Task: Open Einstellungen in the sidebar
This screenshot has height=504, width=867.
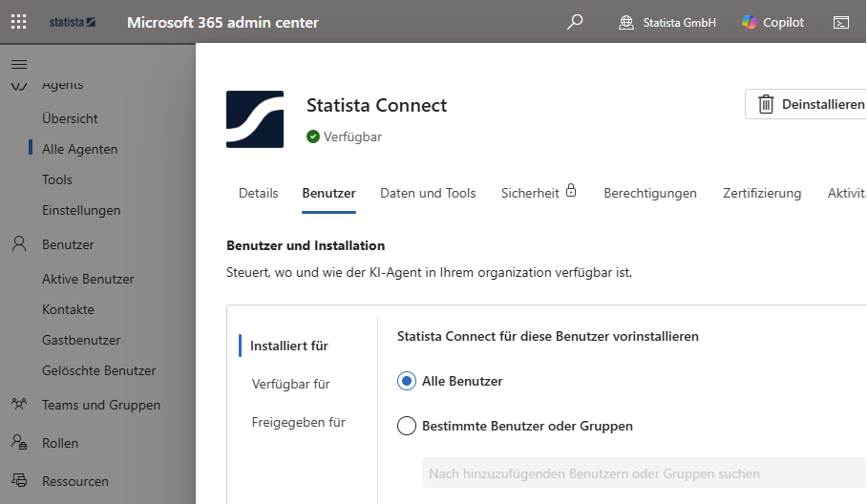Action: (x=81, y=210)
